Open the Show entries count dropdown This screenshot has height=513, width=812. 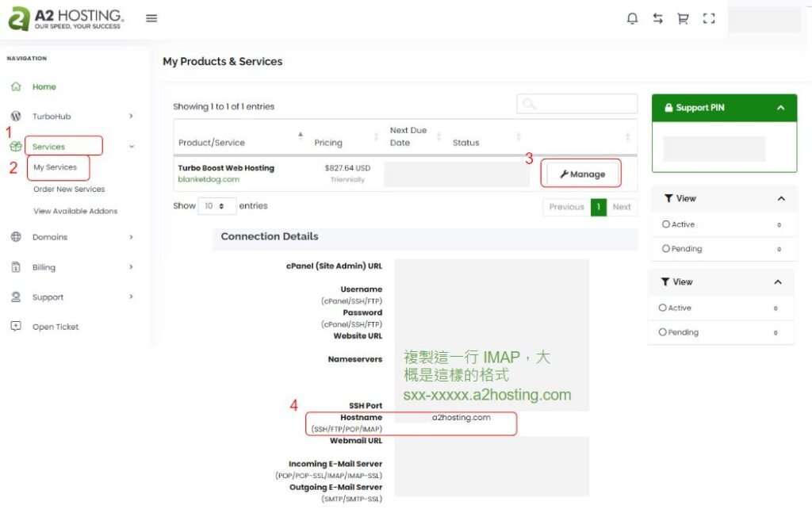pyautogui.click(x=217, y=206)
